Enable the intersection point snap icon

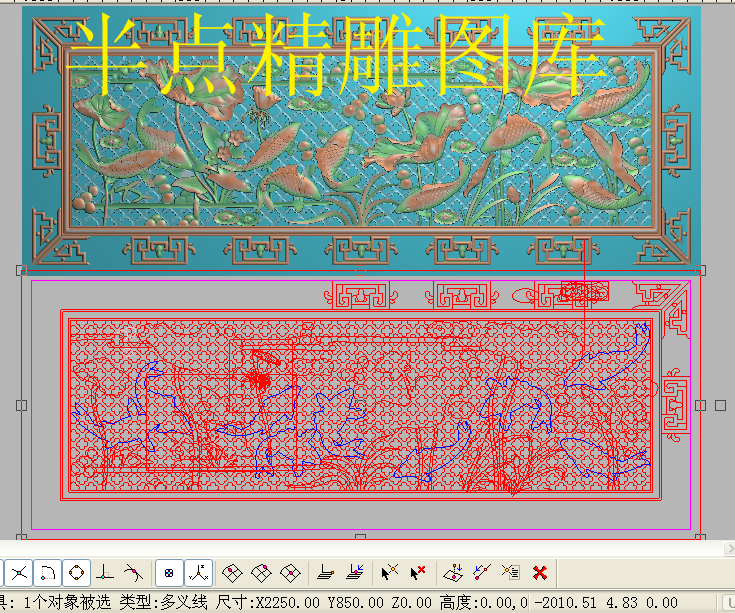(x=19, y=573)
